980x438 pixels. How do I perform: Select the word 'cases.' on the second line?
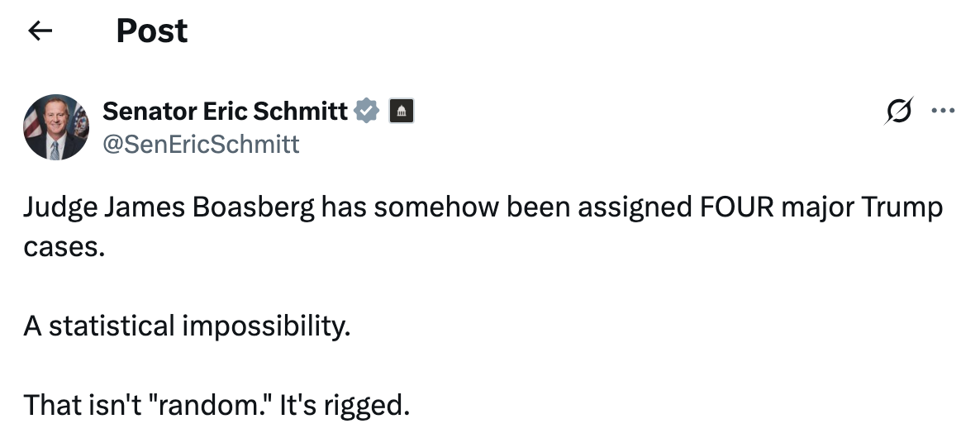64,248
